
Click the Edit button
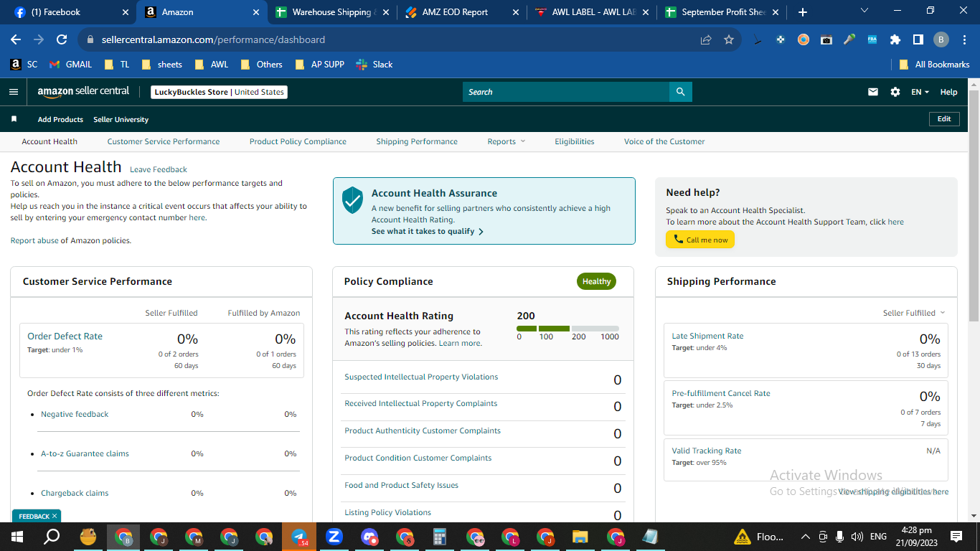[944, 119]
